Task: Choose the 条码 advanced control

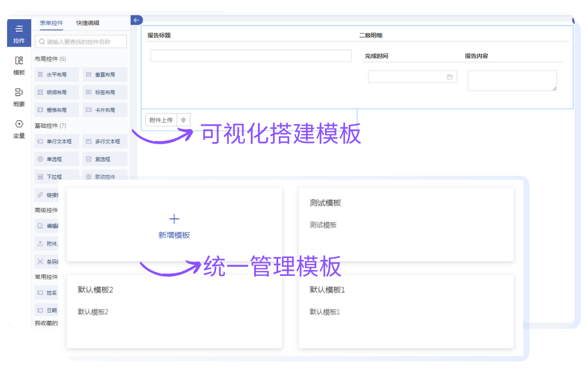Action: click(x=46, y=261)
